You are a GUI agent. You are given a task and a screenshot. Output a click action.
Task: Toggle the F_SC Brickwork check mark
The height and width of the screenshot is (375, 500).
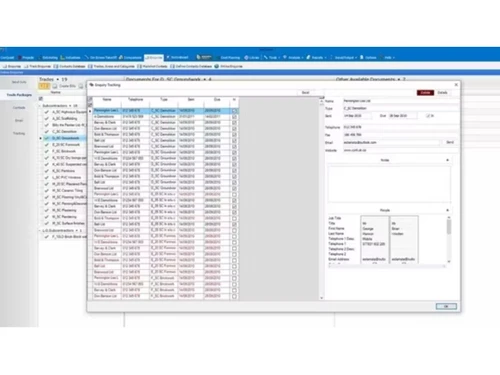click(47, 151)
